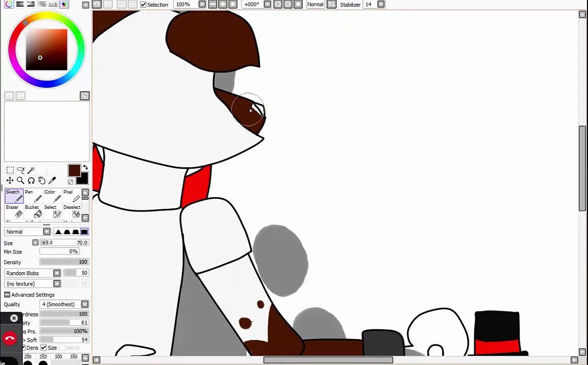Pick the magic wand selection tool

point(31,170)
